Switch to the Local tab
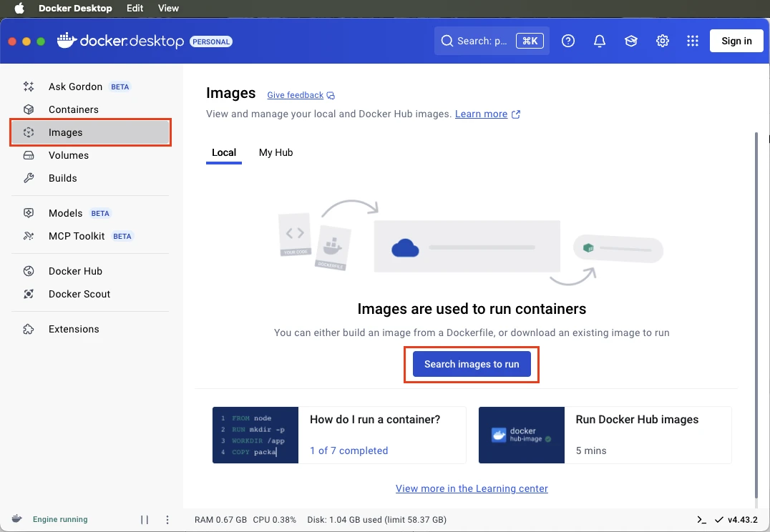Image resolution: width=770 pixels, height=532 pixels. tap(224, 152)
